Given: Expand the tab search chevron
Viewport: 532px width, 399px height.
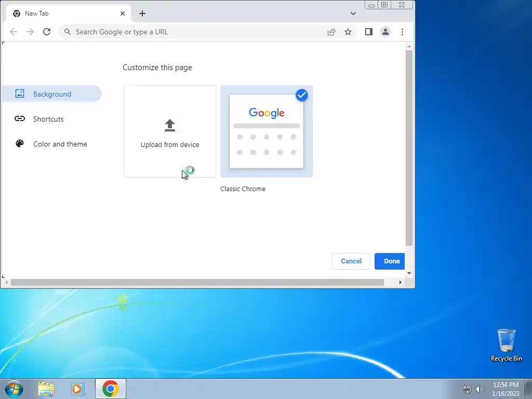Looking at the screenshot, I should pyautogui.click(x=353, y=14).
